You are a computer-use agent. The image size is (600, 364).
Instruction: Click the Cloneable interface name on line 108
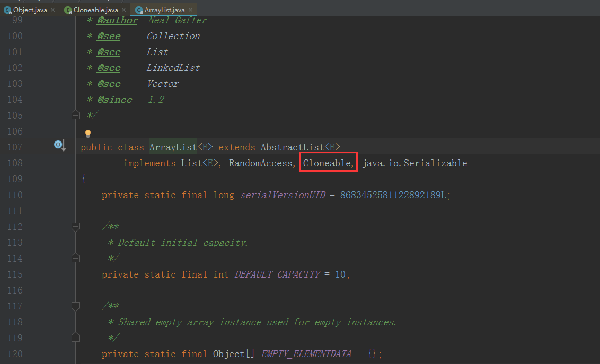coord(327,163)
